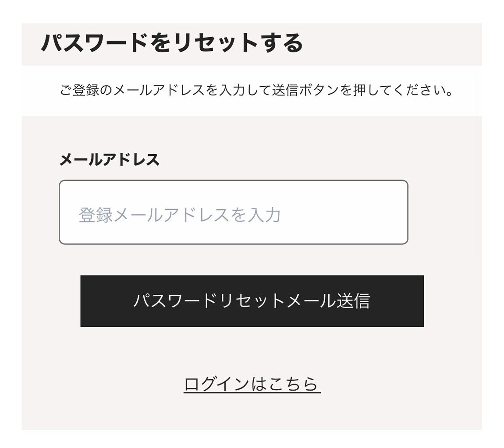Send the password reset email
This screenshot has width=504, height=448.
(x=252, y=301)
